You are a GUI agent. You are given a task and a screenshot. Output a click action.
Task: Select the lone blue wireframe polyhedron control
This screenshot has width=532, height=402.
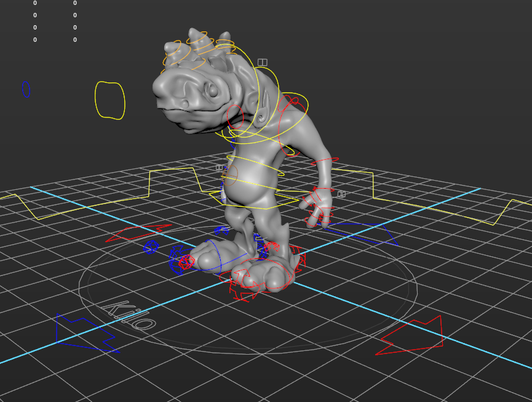[151, 246]
